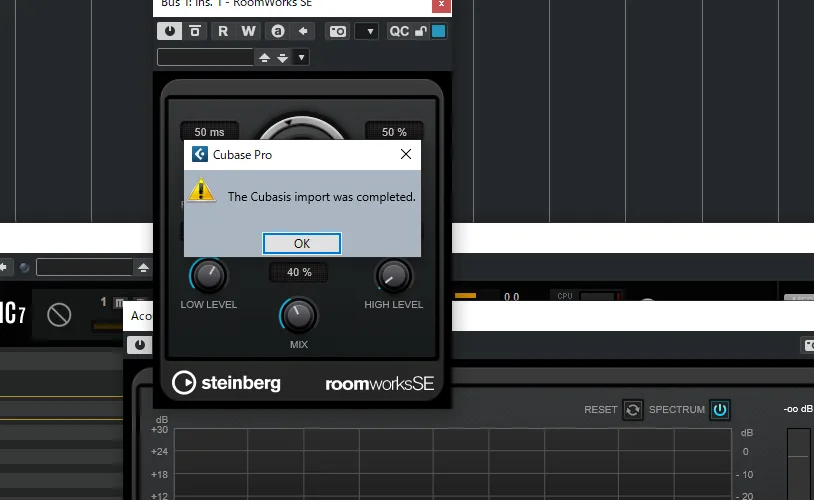Click the LOW LEVEL knob

coord(209,275)
